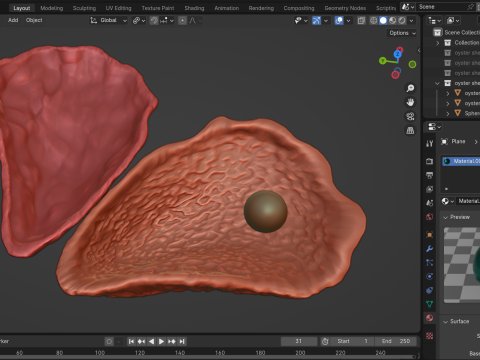
Task: Open the Physics properties tab
Action: click(430, 276)
